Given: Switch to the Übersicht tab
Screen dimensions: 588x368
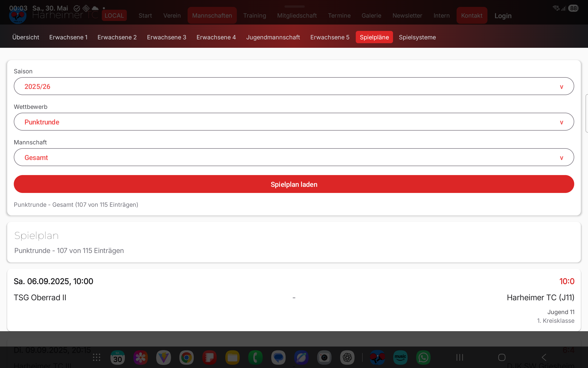Looking at the screenshot, I should click(x=26, y=37).
